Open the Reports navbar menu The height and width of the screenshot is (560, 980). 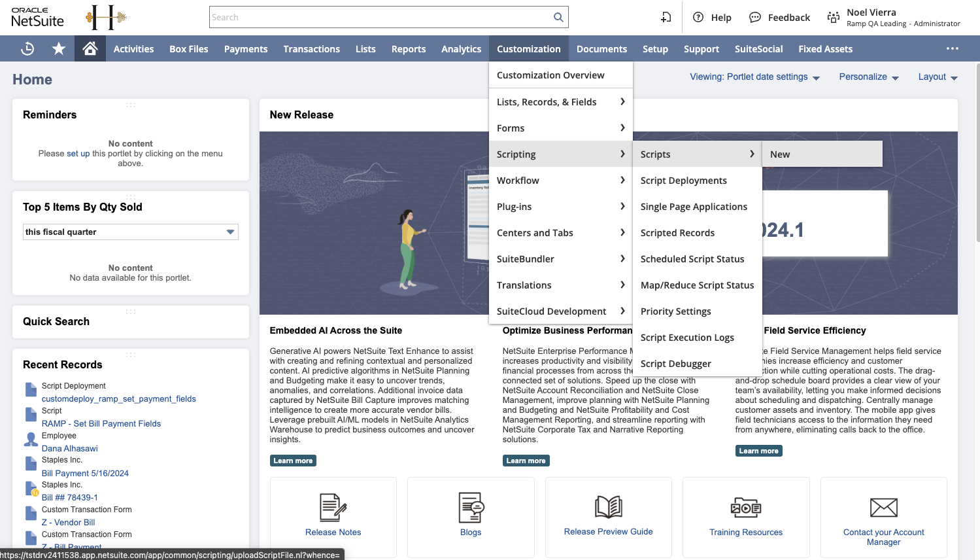click(409, 48)
